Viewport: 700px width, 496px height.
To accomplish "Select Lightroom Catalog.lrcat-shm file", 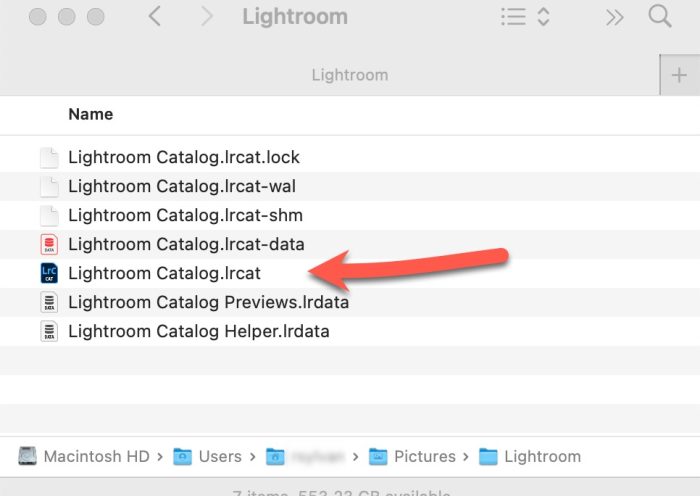I will coord(185,215).
